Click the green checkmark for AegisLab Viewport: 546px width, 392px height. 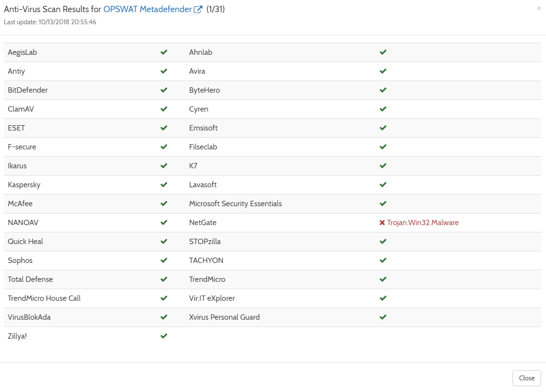164,52
